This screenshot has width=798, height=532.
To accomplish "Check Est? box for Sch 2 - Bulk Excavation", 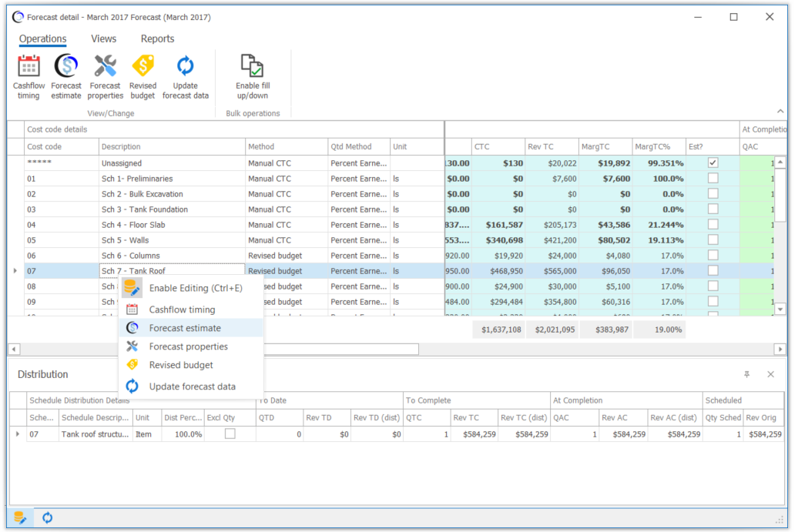I will pyautogui.click(x=713, y=193).
